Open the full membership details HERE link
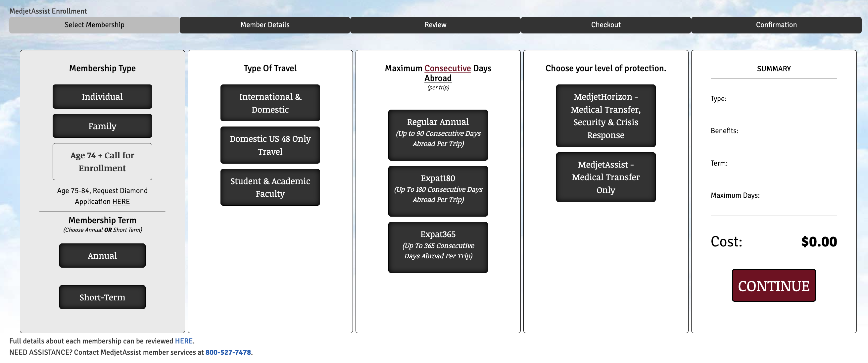The height and width of the screenshot is (363, 868). click(x=184, y=341)
